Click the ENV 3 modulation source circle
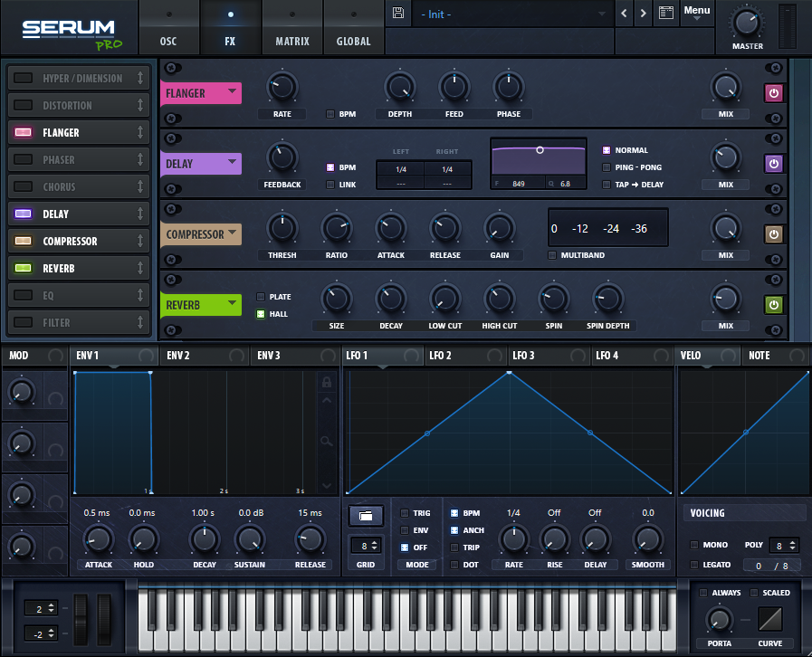 [328, 356]
